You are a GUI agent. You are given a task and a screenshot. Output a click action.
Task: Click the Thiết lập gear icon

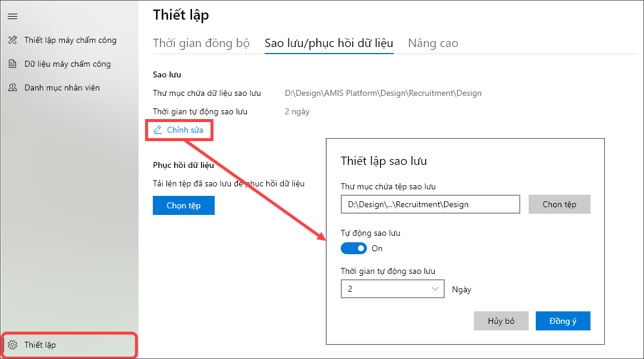click(x=12, y=345)
